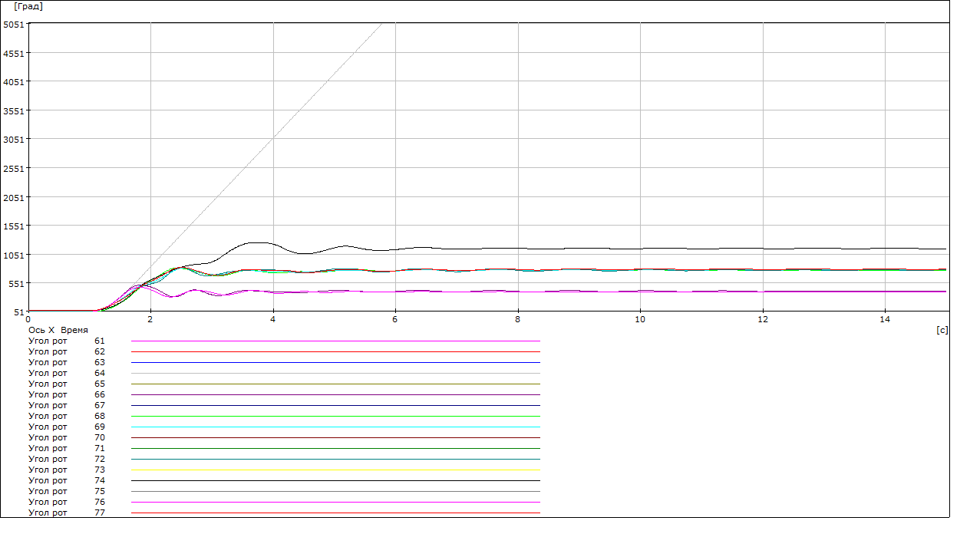Click the 551 Y-axis tick label
980x534 pixels.
pos(16,283)
